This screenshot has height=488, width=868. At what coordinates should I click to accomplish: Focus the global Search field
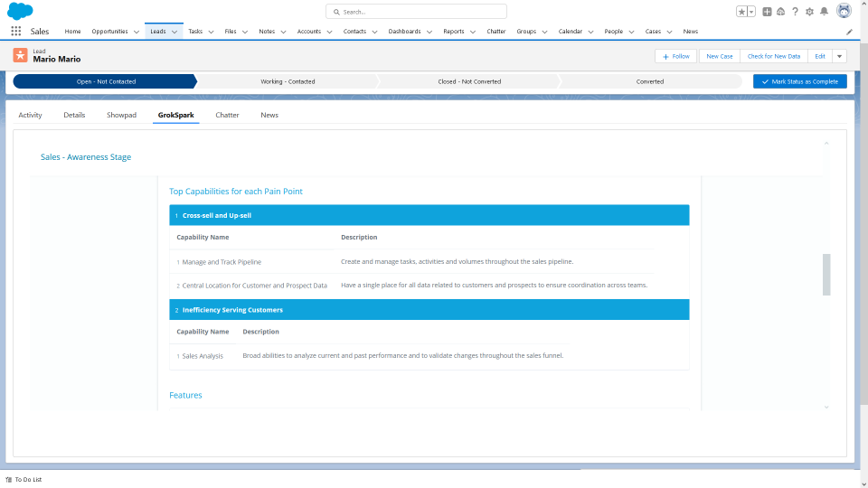click(x=416, y=12)
